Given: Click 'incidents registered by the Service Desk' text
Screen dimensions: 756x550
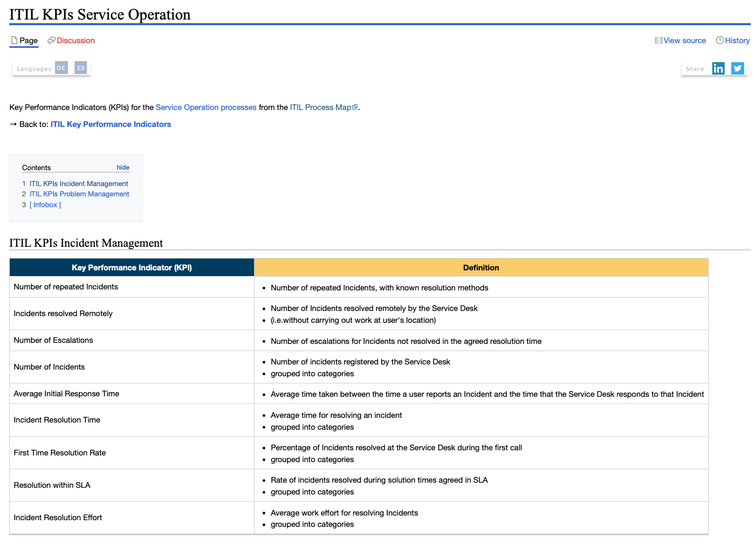Looking at the screenshot, I should (380, 362).
